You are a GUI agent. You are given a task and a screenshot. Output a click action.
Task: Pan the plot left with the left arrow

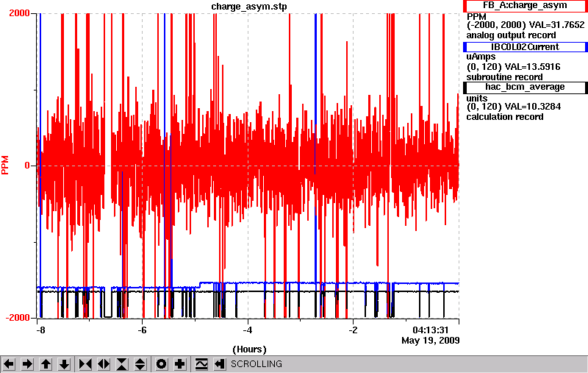click(9, 364)
